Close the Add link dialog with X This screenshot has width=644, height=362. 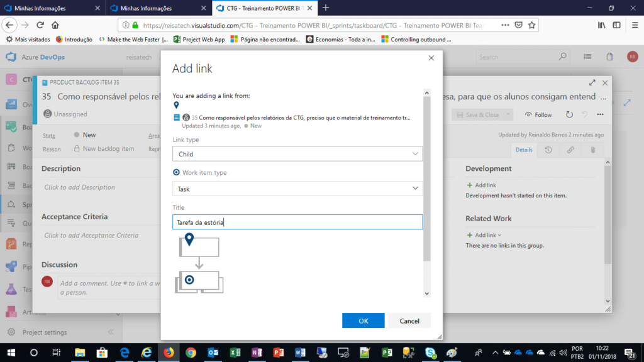pos(431,58)
